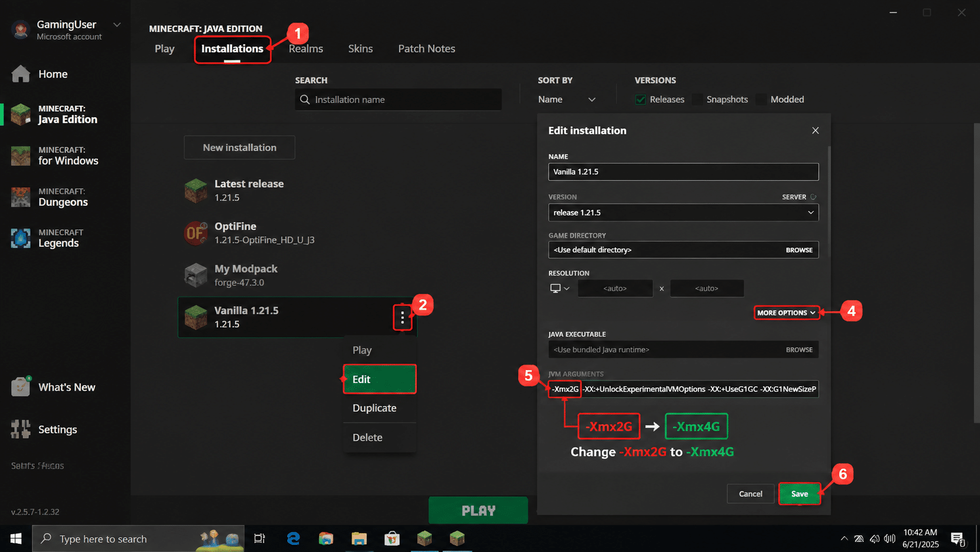Click the resolution height auto field

click(x=707, y=288)
